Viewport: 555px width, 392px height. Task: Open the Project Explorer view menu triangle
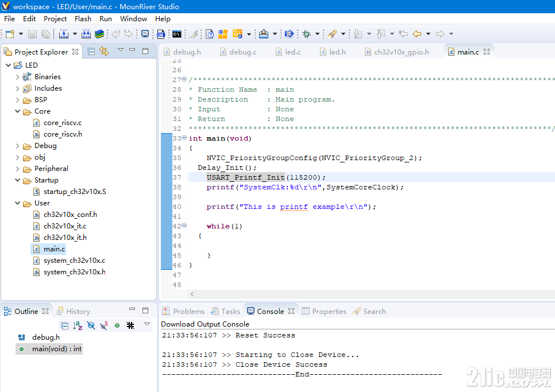[120, 50]
